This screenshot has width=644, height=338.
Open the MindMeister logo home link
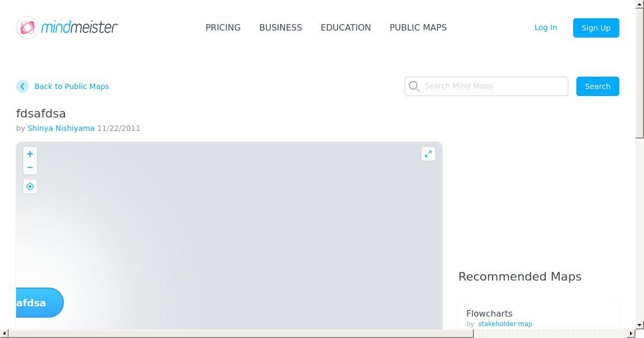coord(67,27)
